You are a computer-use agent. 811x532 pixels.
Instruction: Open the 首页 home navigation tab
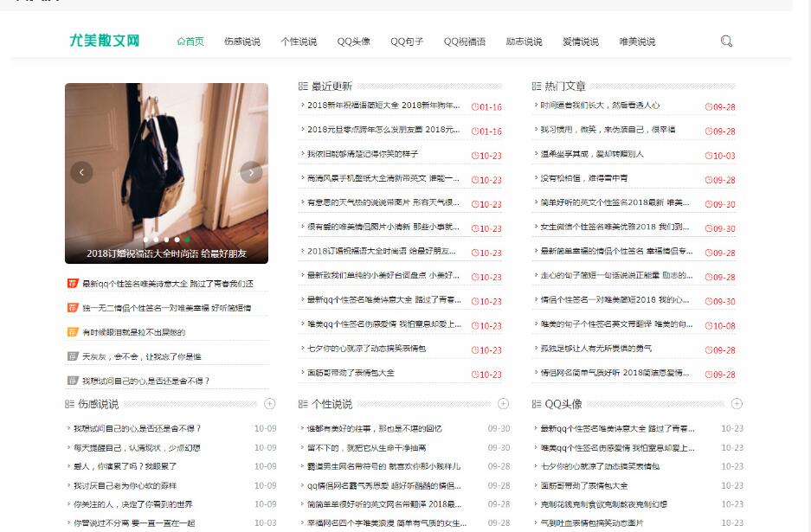[190, 42]
